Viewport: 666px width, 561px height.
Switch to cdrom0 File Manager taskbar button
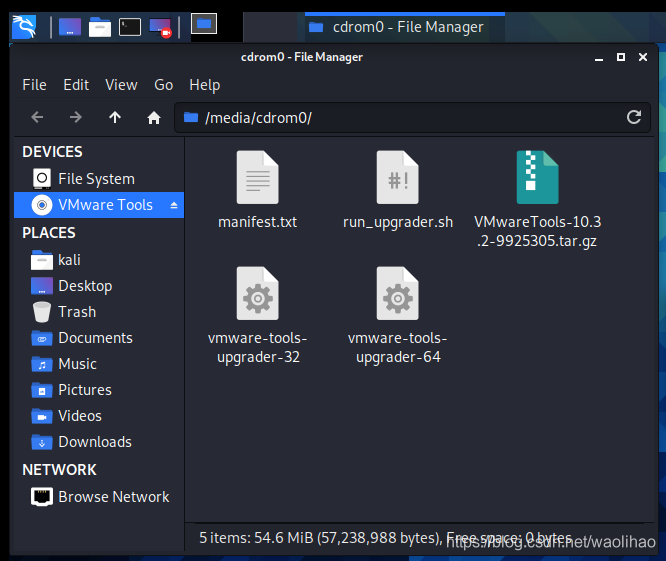[x=404, y=27]
